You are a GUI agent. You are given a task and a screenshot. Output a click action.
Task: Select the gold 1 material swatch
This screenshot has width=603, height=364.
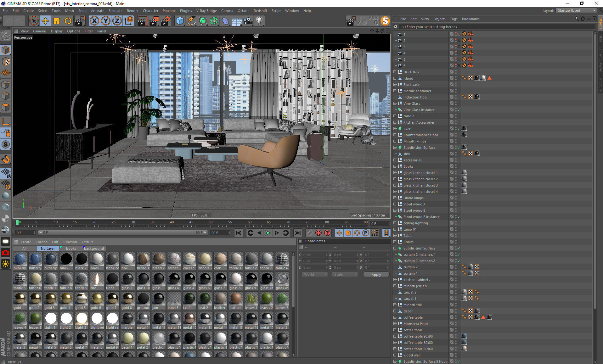[20, 301]
